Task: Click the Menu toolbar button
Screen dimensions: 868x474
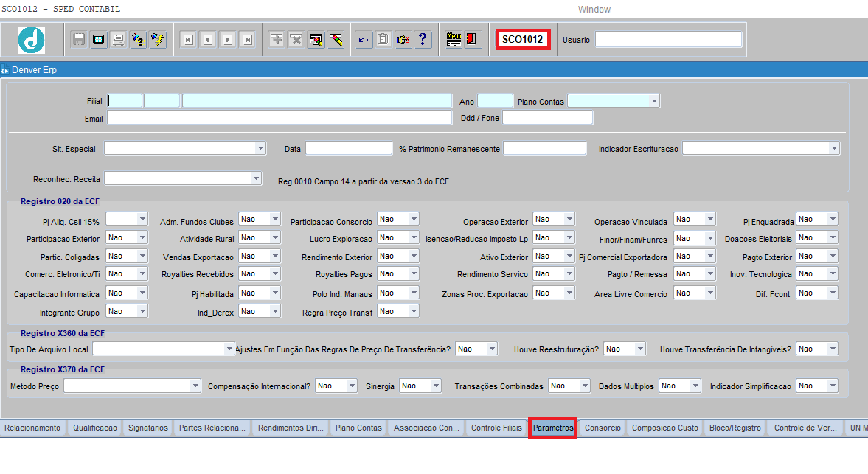Action: [454, 40]
